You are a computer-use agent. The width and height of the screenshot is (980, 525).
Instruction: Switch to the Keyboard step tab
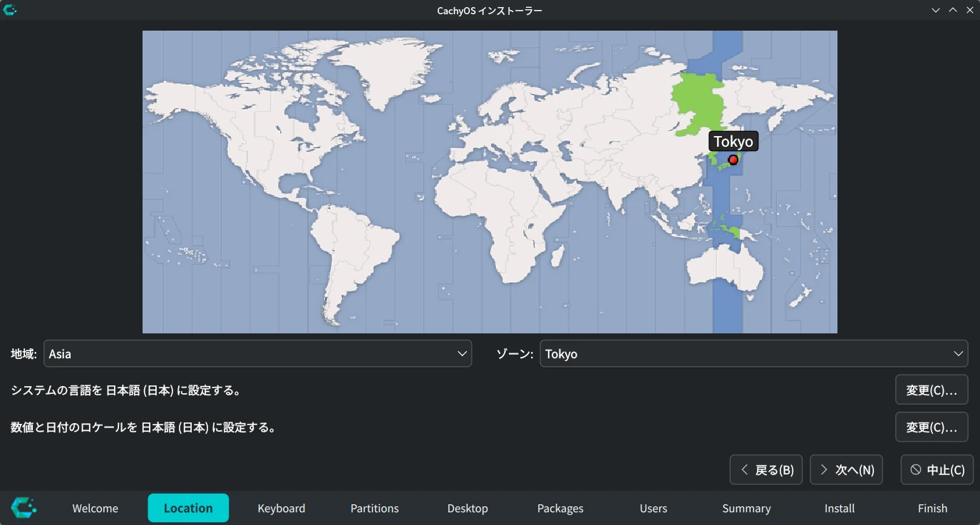pos(282,509)
